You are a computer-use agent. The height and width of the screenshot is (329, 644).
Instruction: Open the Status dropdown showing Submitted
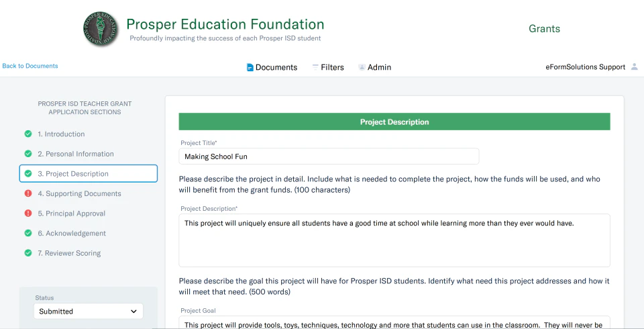coord(89,312)
